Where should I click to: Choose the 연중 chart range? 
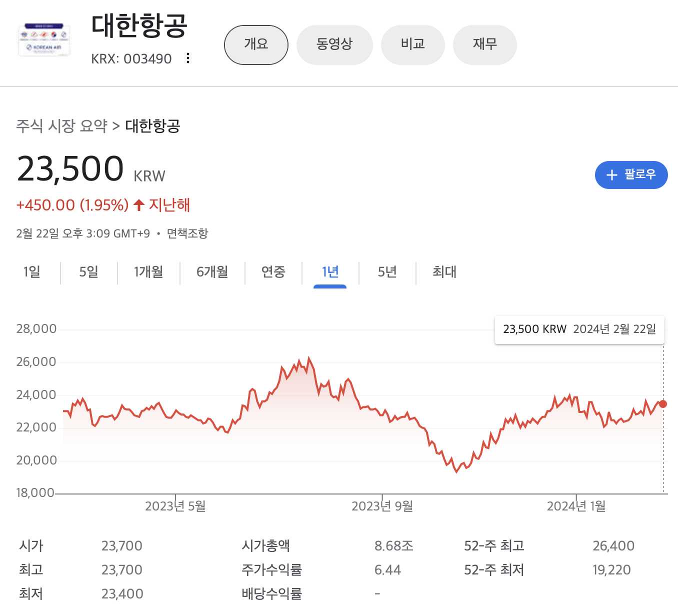(x=273, y=272)
